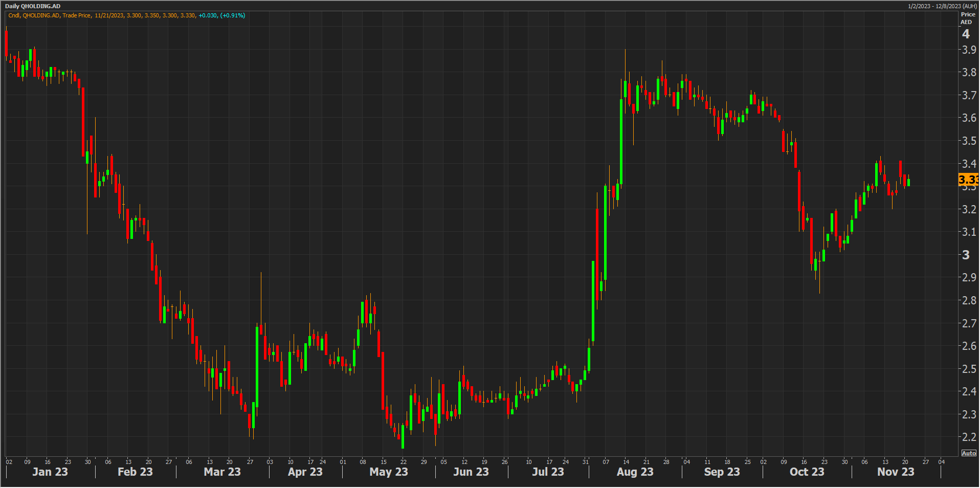This screenshot has height=488, width=980.
Task: Toggle the Auto scale button
Action: click(969, 453)
